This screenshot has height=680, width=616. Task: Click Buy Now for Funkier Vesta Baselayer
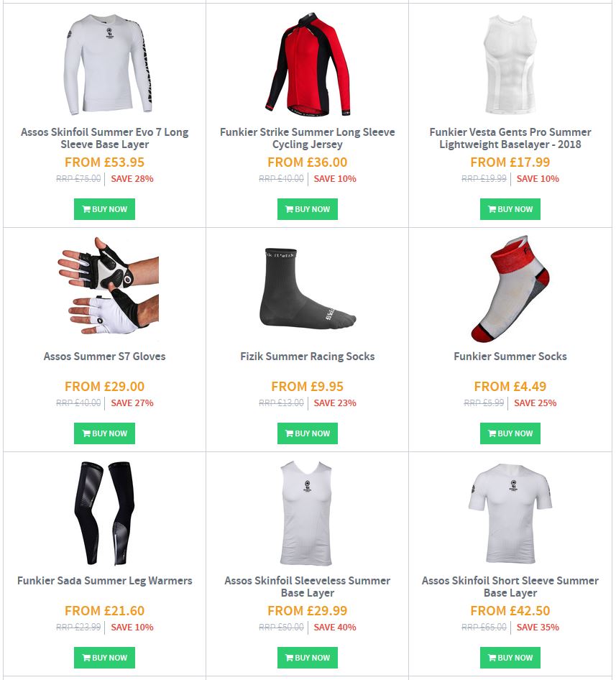(x=510, y=209)
